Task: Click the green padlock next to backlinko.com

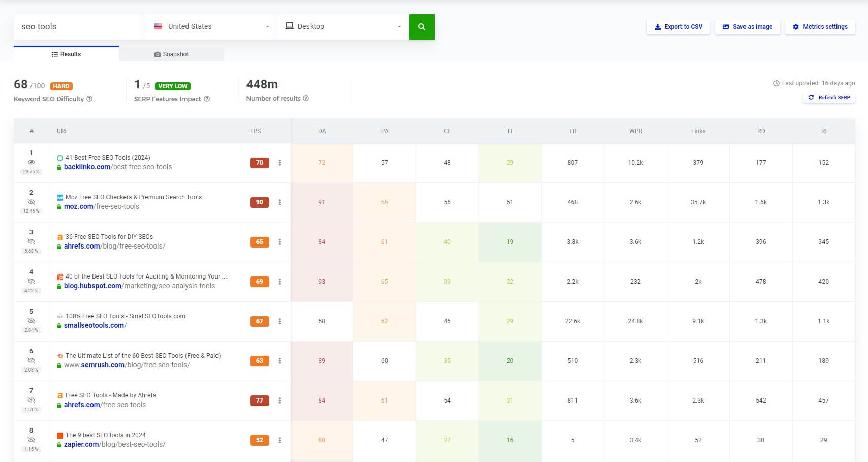Action: pos(59,167)
